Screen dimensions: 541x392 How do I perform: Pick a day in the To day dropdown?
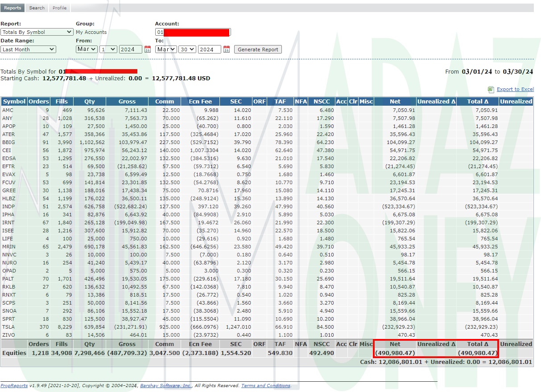pos(187,50)
